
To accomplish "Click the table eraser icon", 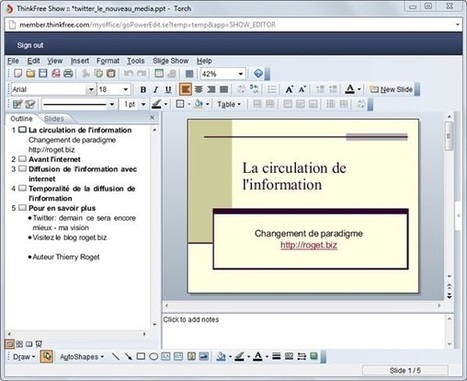I will pos(30,104).
